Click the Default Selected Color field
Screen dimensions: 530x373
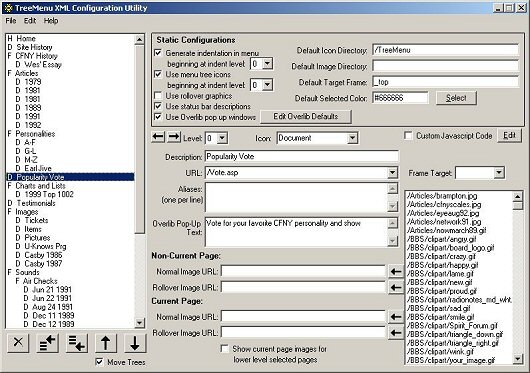click(400, 98)
